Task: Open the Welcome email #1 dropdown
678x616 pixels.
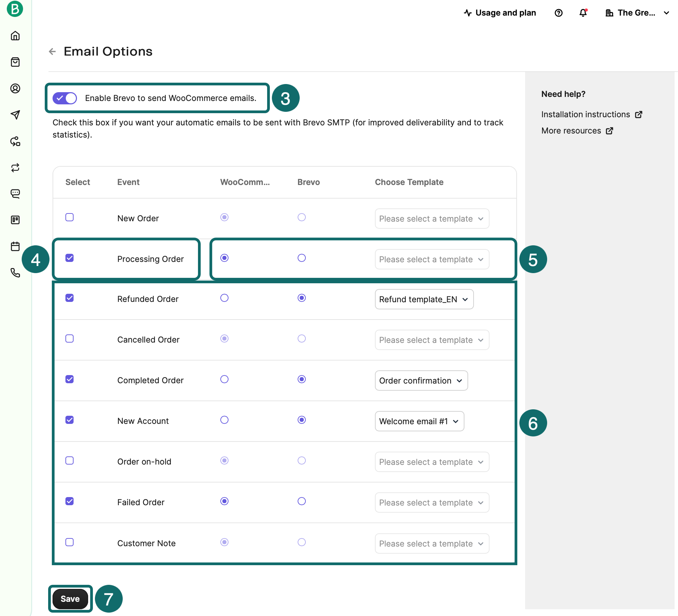Action: click(419, 421)
